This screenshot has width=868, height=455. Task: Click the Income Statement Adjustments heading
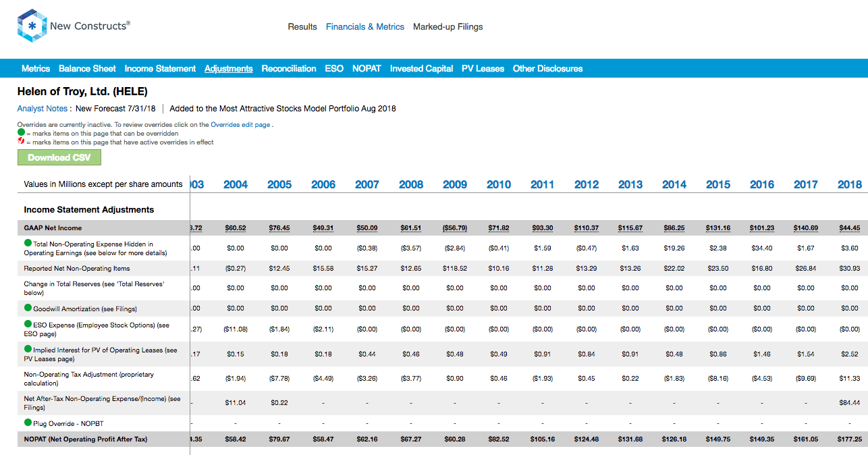[89, 210]
